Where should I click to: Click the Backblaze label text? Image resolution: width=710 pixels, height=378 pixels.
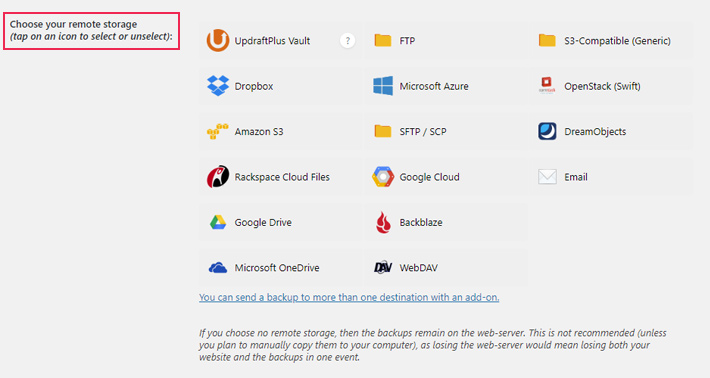tap(421, 222)
